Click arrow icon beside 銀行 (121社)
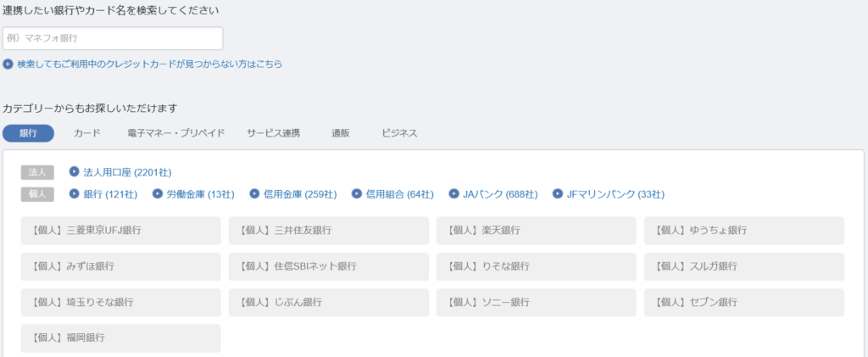This screenshot has height=357, width=868. 75,193
